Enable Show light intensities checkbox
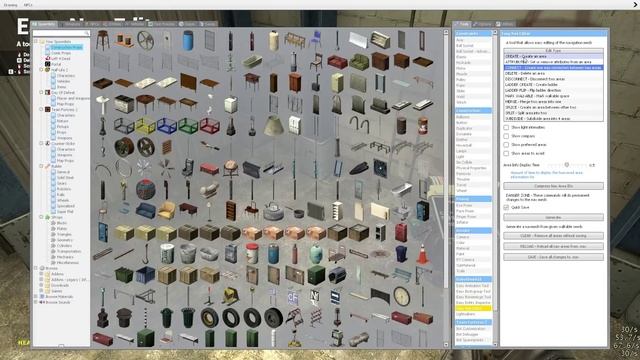 506,127
